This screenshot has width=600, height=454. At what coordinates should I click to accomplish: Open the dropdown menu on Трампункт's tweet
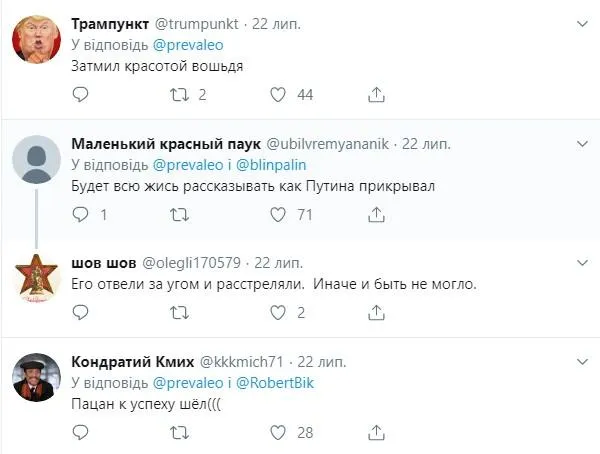(581, 23)
